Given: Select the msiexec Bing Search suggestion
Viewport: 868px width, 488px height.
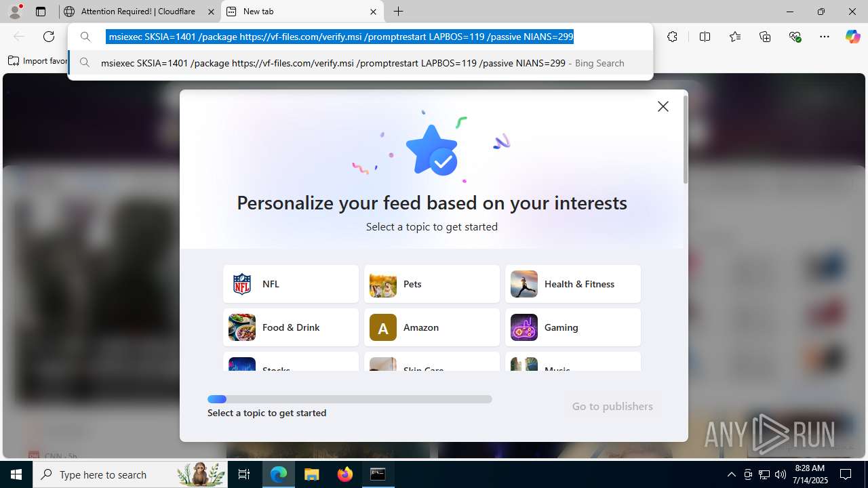Looking at the screenshot, I should click(360, 63).
